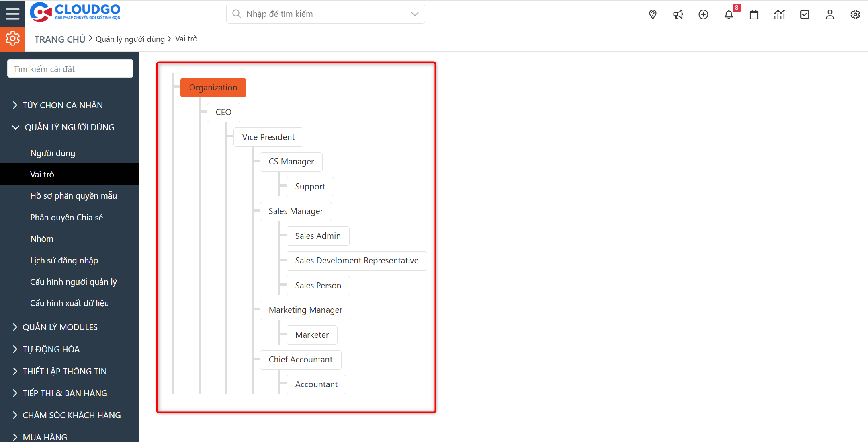This screenshot has width=868, height=442.
Task: Go to TRANG CHỦ breadcrumb
Action: tap(60, 39)
